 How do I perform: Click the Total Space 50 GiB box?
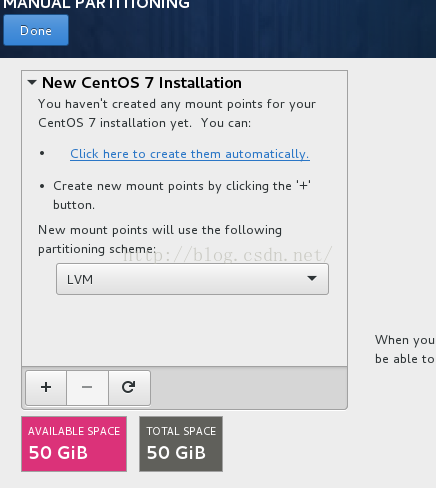(x=181, y=444)
